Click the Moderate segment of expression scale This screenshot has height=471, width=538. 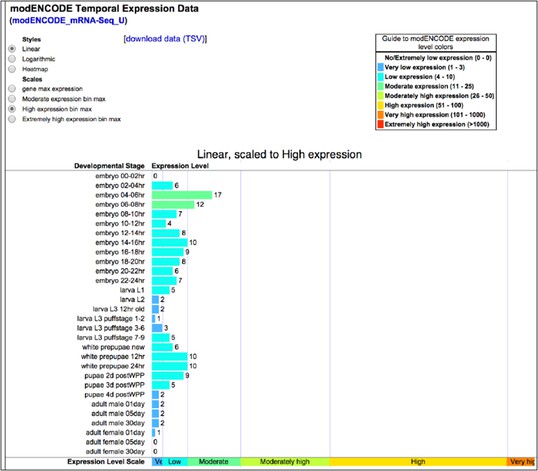click(x=214, y=462)
